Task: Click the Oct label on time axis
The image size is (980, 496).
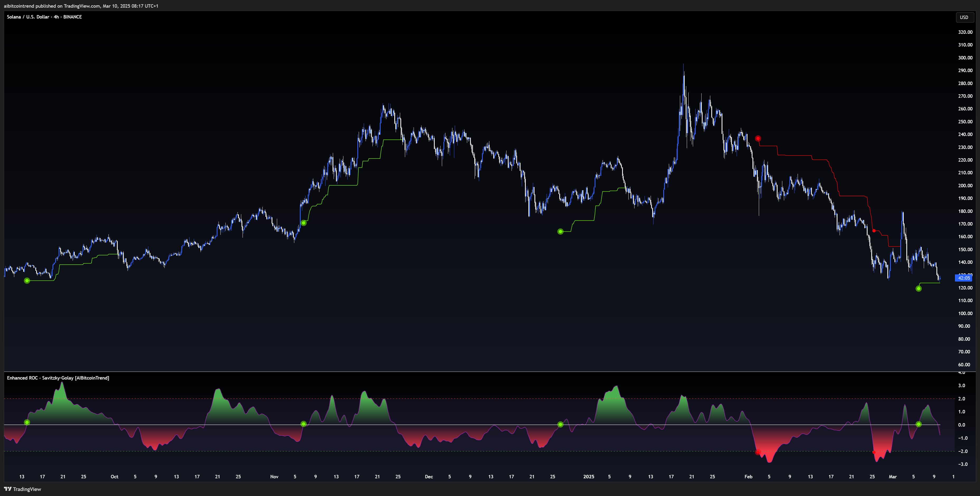Action: click(x=115, y=476)
